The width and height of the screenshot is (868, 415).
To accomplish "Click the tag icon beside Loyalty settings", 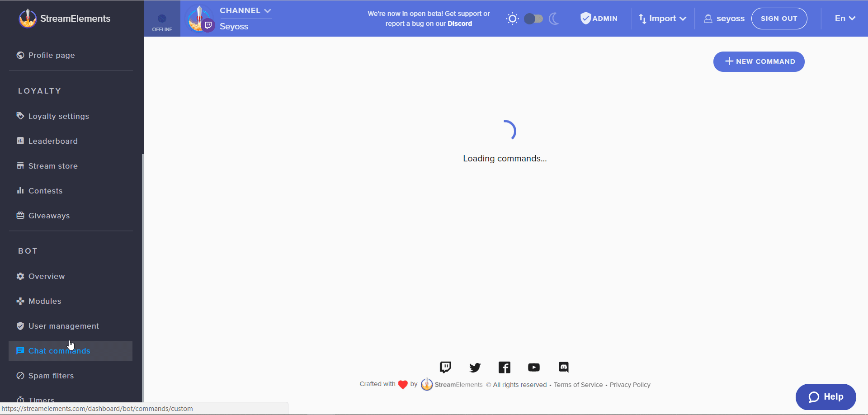I will tap(20, 116).
